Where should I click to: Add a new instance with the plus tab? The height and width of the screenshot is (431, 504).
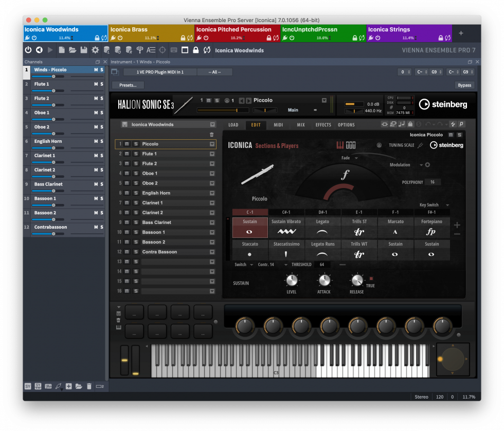point(461,33)
